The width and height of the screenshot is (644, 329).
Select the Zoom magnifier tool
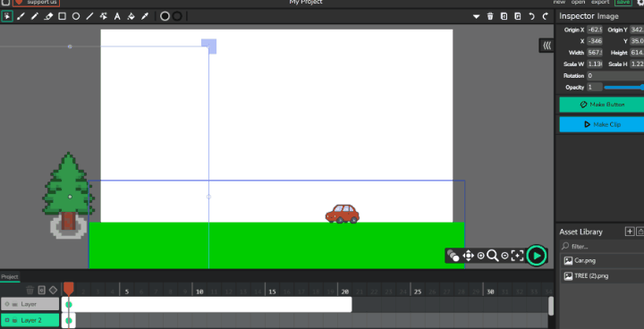coord(493,256)
